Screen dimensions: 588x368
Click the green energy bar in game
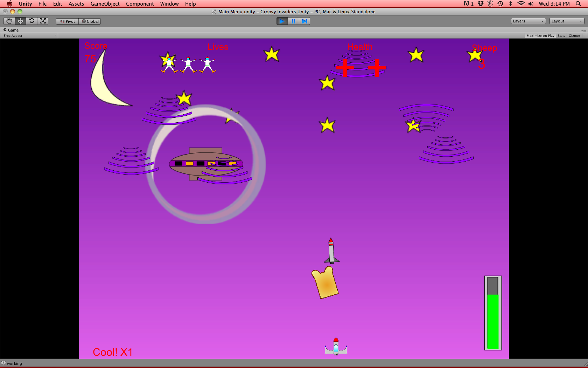(493, 321)
